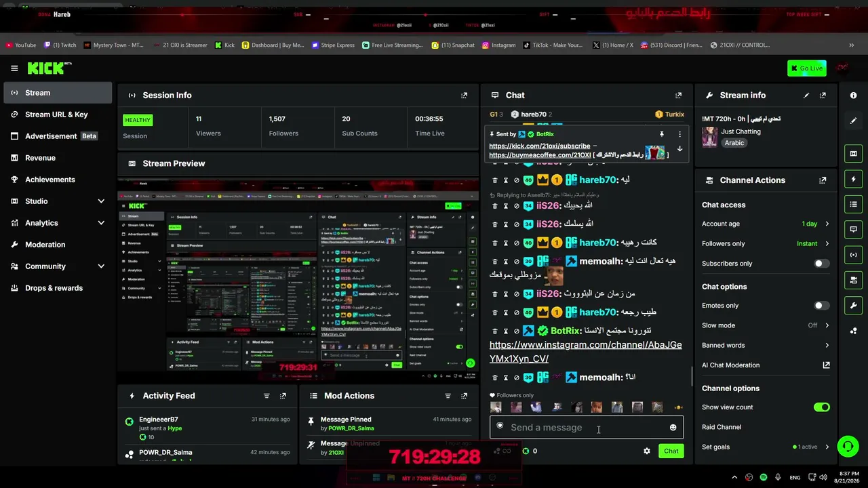Click the ENG language indicator in taskbar

pos(795,478)
